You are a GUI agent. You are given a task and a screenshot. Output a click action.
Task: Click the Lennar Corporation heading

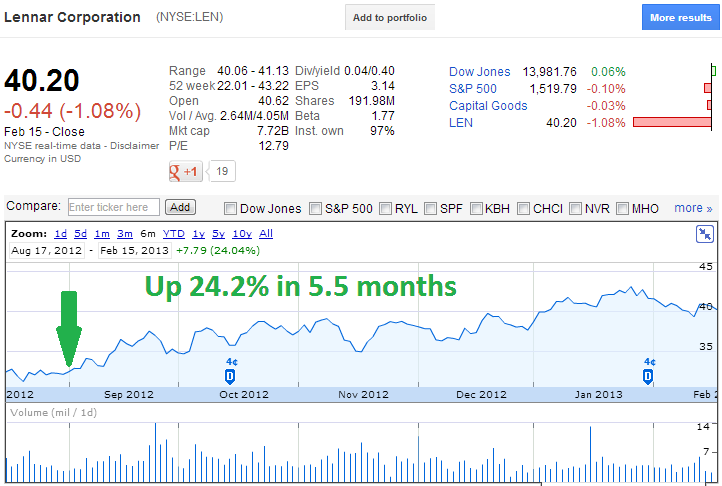pos(72,17)
